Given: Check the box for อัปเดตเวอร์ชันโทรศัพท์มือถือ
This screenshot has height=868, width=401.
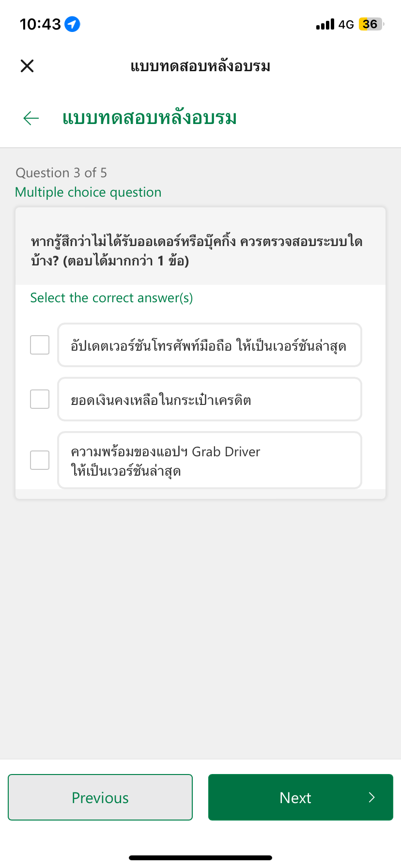Looking at the screenshot, I should point(40,345).
